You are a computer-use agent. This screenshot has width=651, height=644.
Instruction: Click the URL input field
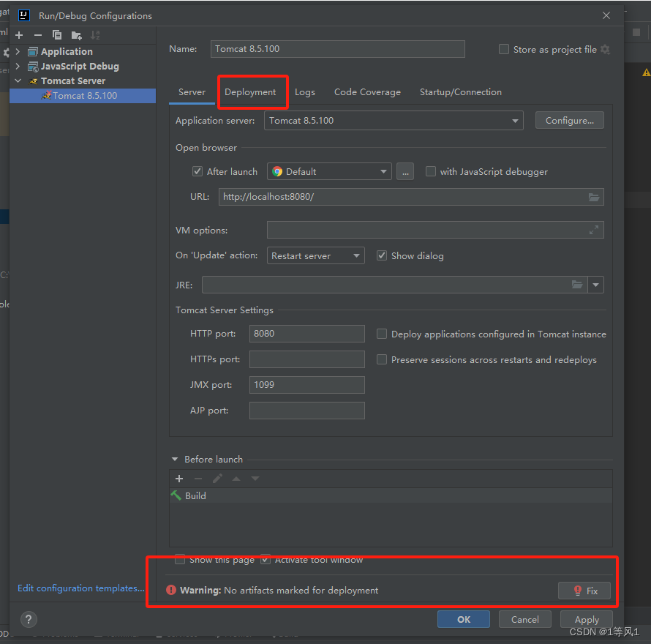[411, 197]
